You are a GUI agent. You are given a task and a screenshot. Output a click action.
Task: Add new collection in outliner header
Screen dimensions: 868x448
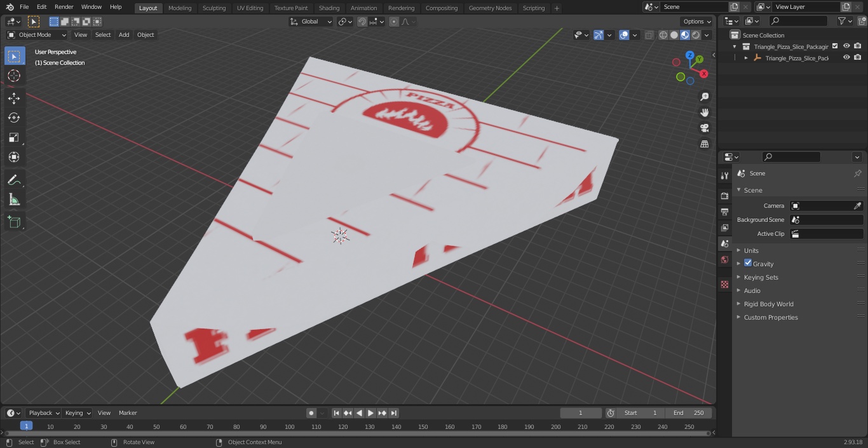pos(861,21)
